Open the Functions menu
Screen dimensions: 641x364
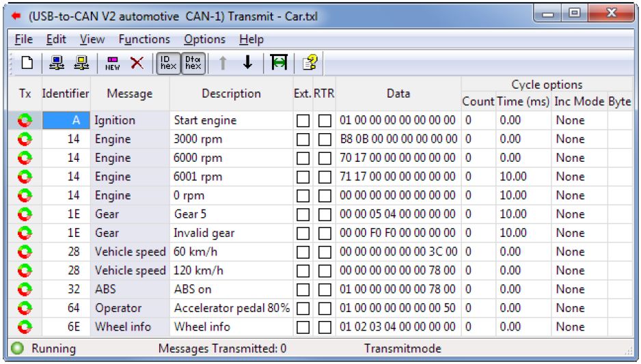144,39
